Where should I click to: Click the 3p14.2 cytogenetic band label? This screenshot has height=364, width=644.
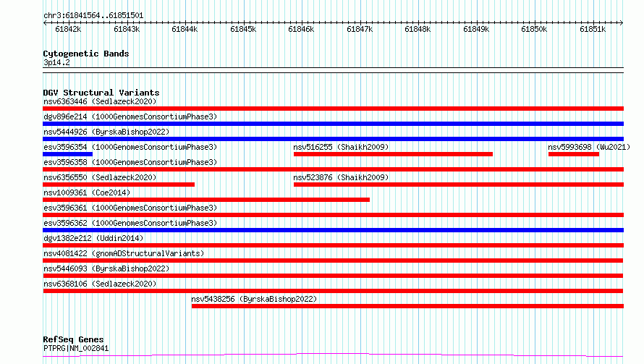pos(56,62)
